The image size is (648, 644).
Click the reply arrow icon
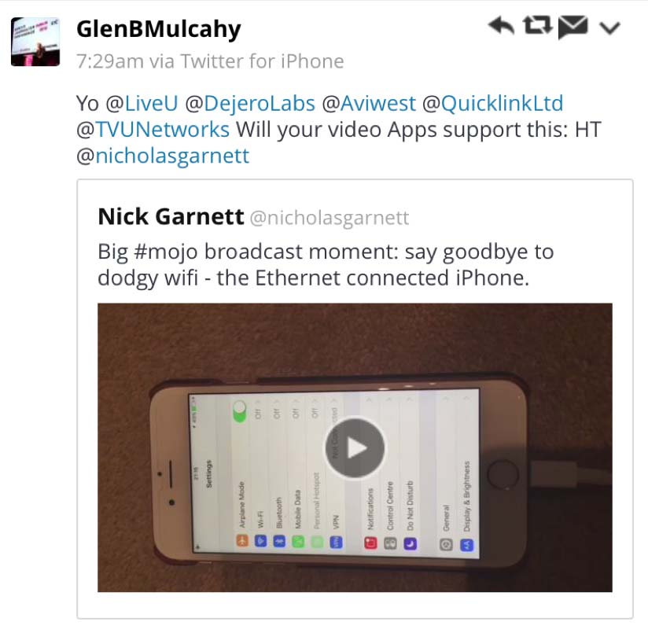point(501,26)
